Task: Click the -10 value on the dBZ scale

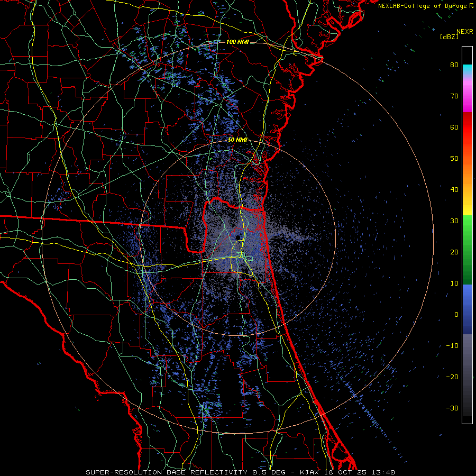Action: 452,346
